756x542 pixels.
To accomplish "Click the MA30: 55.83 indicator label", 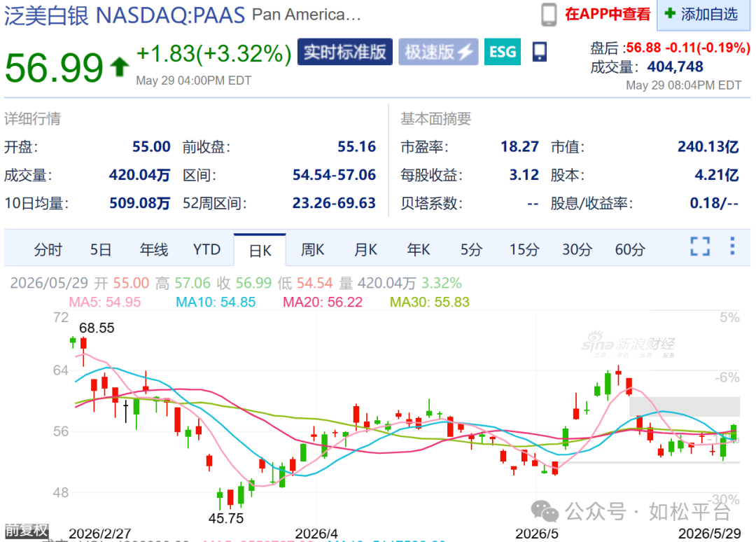I will coord(430,303).
